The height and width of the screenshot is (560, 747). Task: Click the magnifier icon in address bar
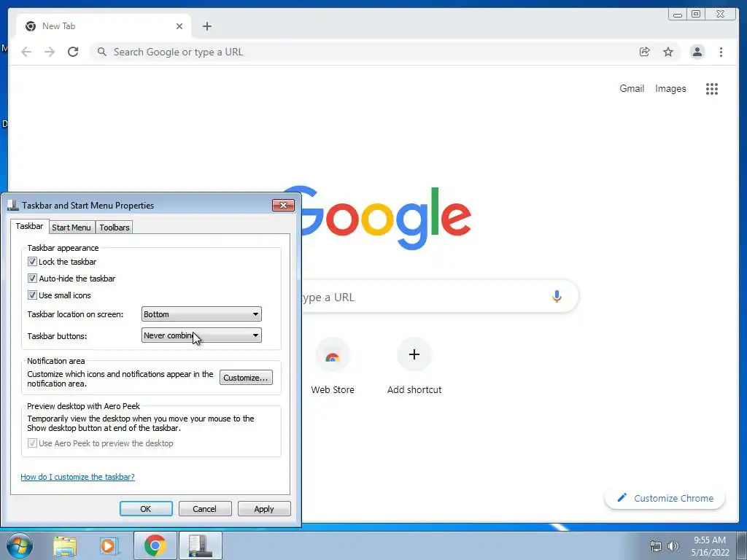101,52
